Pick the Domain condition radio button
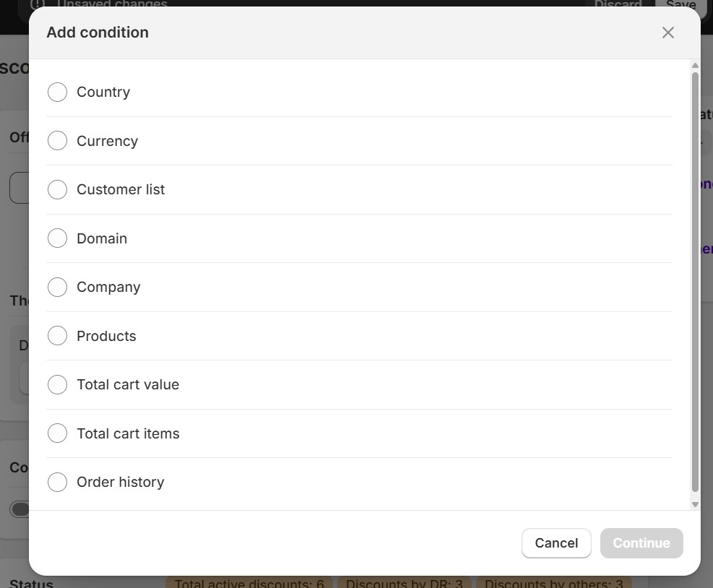The image size is (713, 588). tap(57, 238)
